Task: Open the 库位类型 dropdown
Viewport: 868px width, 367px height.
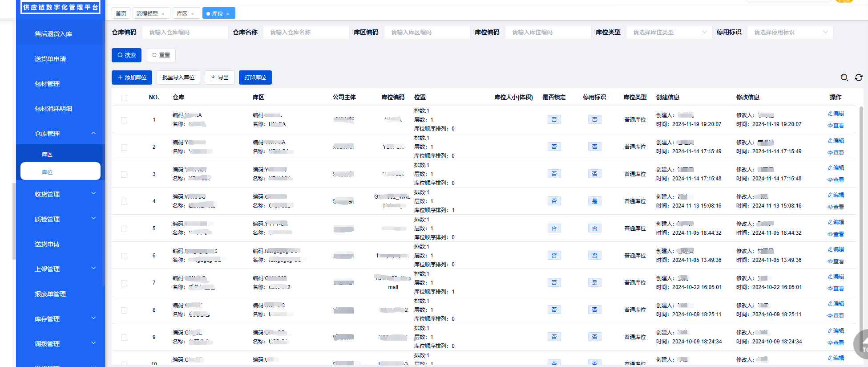Action: pyautogui.click(x=669, y=32)
